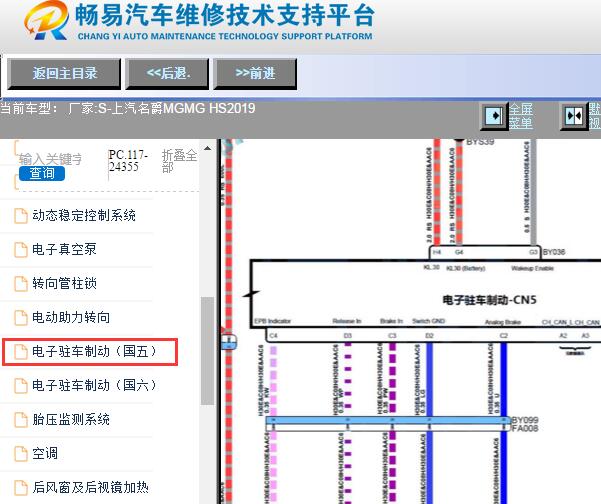Viewport: 601px width, 504px height.
Task: Click the document icon beside 动态稳定控制系统
Action: point(21,216)
